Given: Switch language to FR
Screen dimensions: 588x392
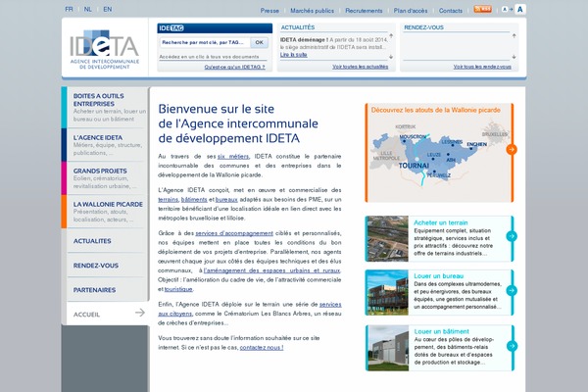Looking at the screenshot, I should (x=69, y=10).
